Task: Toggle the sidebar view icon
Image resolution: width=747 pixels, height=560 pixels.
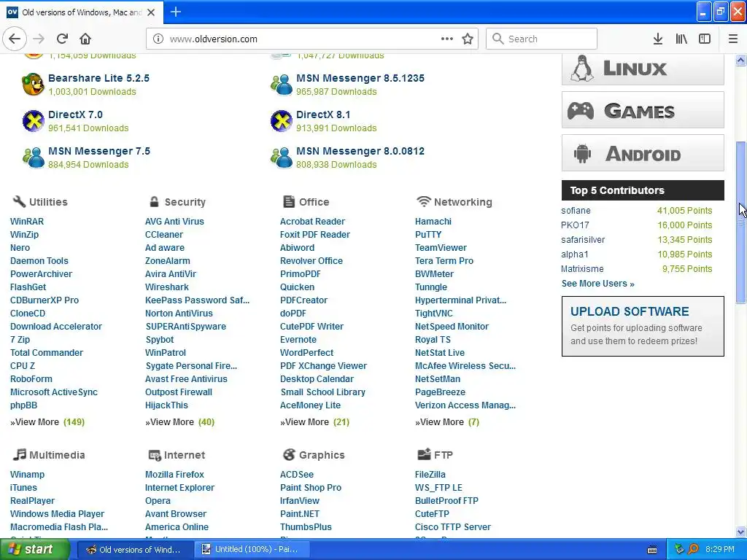Action: pyautogui.click(x=705, y=39)
